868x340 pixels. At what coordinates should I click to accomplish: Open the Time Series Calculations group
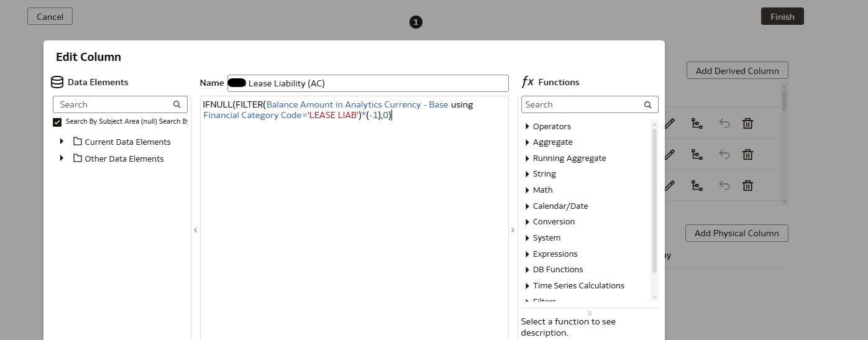click(x=528, y=286)
